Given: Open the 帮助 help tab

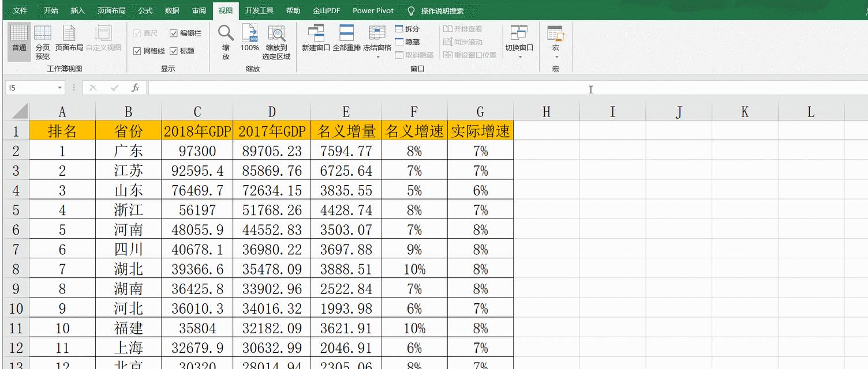Looking at the screenshot, I should tap(293, 11).
